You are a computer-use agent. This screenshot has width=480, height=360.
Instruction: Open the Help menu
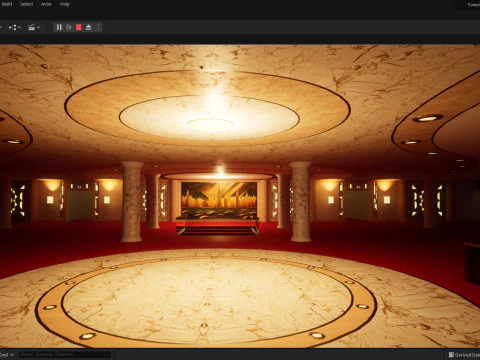pos(65,4)
